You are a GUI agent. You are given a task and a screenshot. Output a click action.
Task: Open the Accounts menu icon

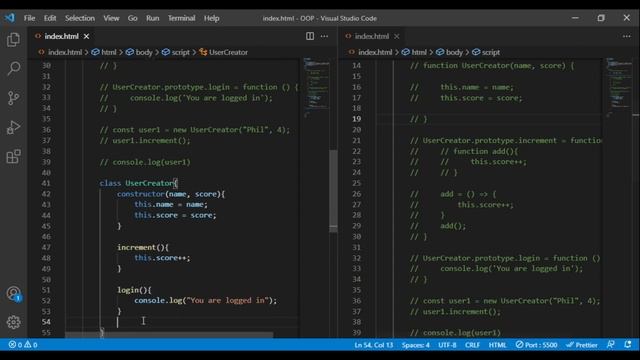[13, 293]
